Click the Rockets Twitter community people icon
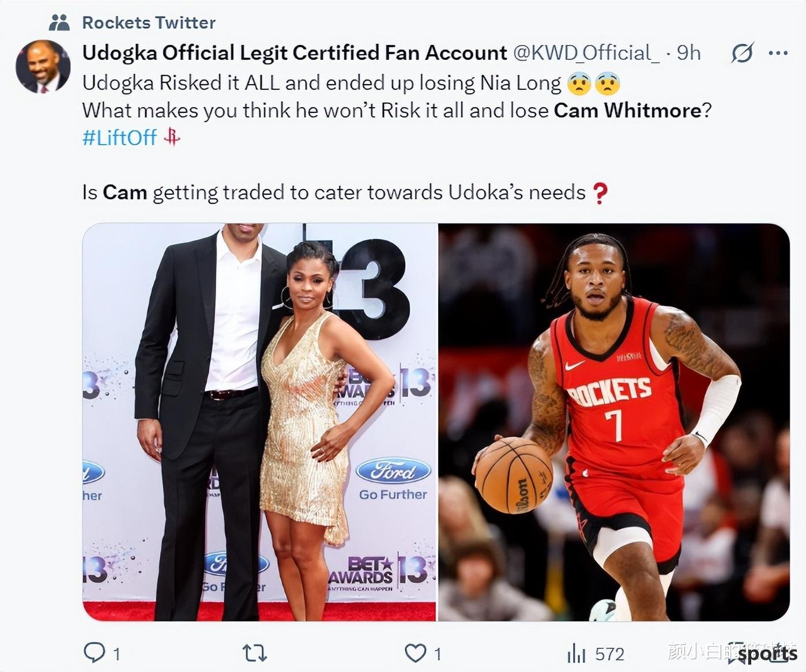Image resolution: width=806 pixels, height=672 pixels. 59,22
